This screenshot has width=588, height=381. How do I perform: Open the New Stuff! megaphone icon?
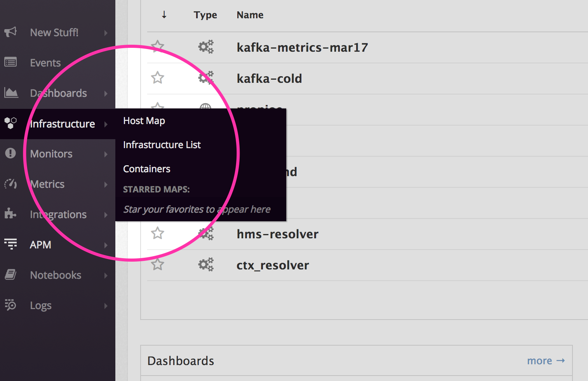click(10, 33)
